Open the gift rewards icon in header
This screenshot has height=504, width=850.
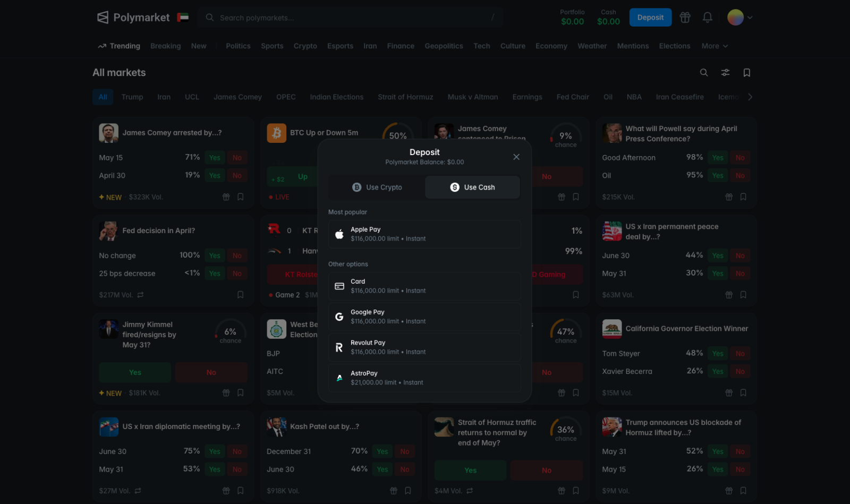click(685, 18)
